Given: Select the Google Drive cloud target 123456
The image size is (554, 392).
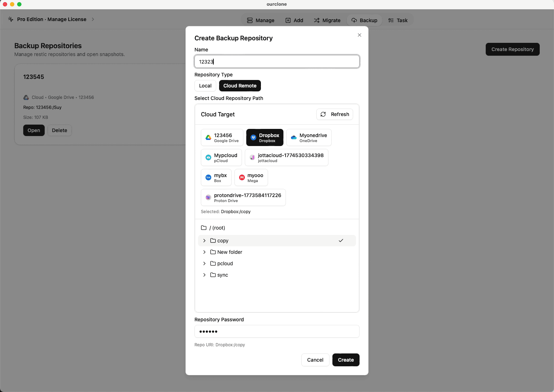Looking at the screenshot, I should pyautogui.click(x=222, y=137).
